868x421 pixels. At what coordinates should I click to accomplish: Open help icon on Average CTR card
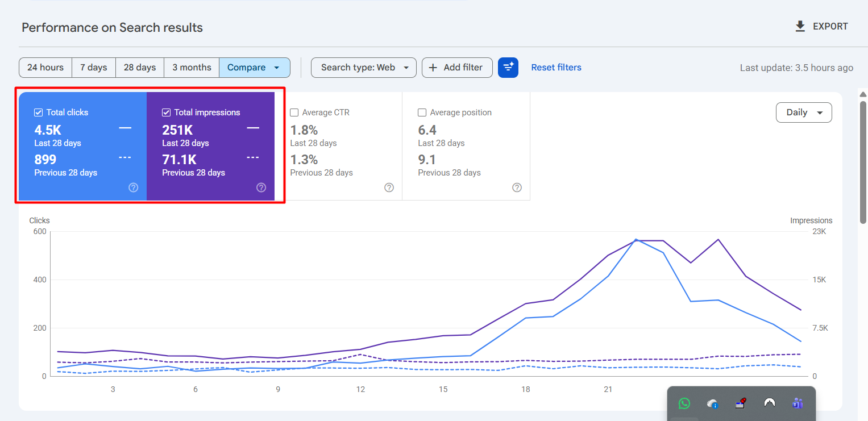click(389, 187)
